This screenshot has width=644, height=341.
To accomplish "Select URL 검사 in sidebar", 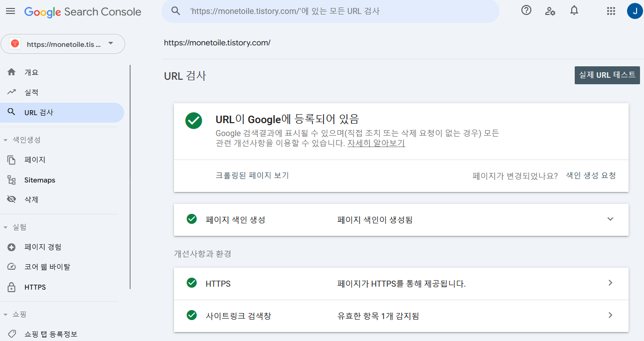I will pos(62,112).
